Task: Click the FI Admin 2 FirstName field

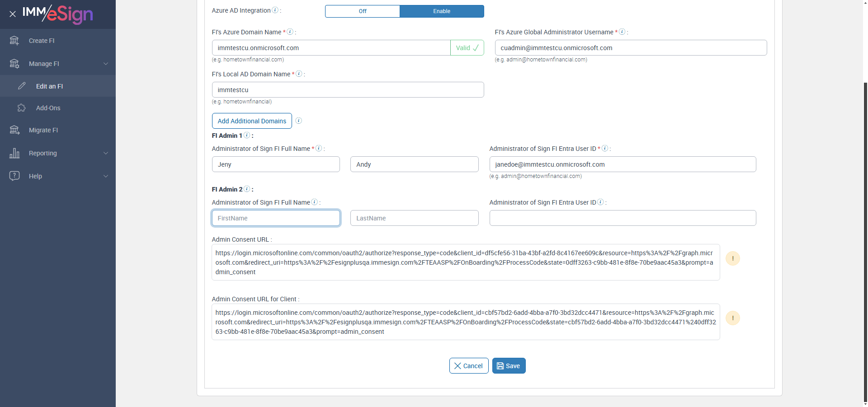Action: (x=276, y=218)
